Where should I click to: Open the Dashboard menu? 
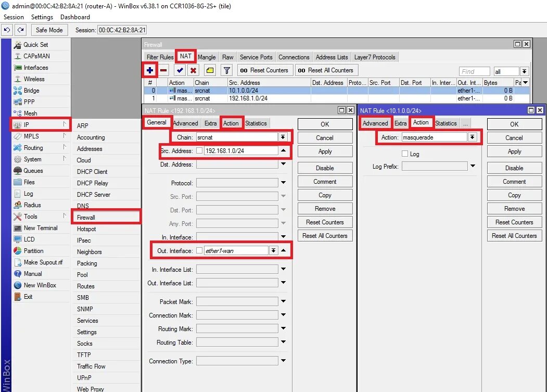pyautogui.click(x=75, y=17)
